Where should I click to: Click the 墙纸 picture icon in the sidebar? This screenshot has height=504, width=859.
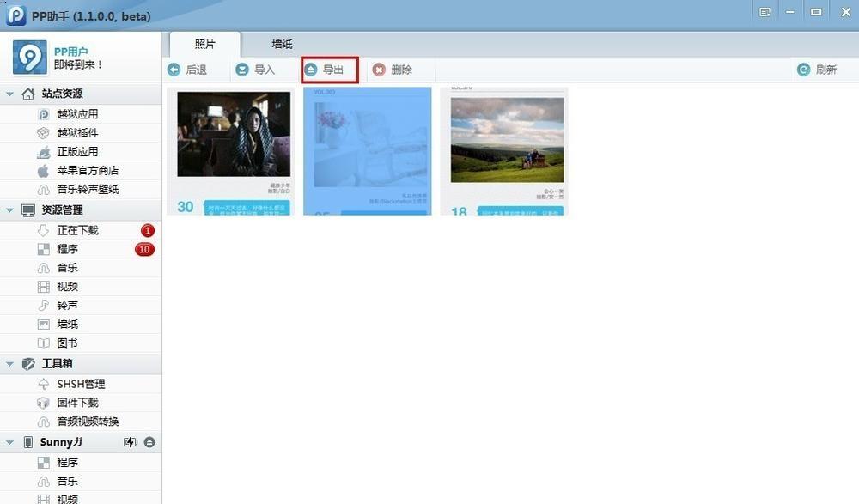[43, 325]
